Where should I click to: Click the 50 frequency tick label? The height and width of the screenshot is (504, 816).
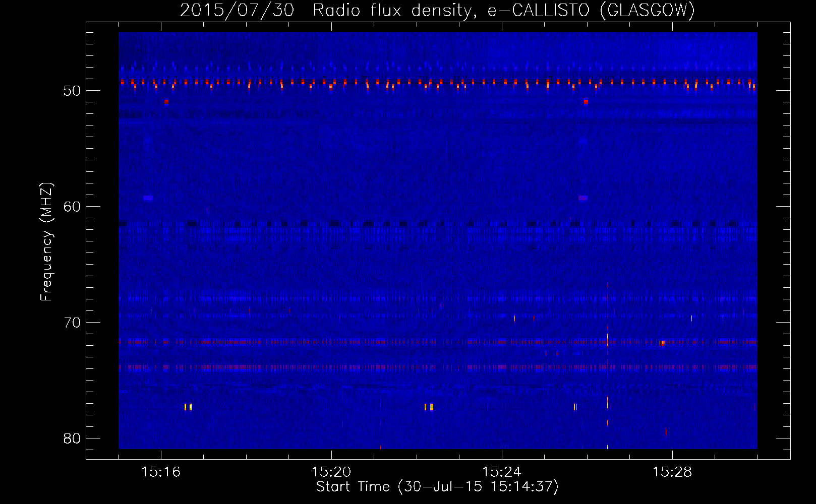point(72,91)
